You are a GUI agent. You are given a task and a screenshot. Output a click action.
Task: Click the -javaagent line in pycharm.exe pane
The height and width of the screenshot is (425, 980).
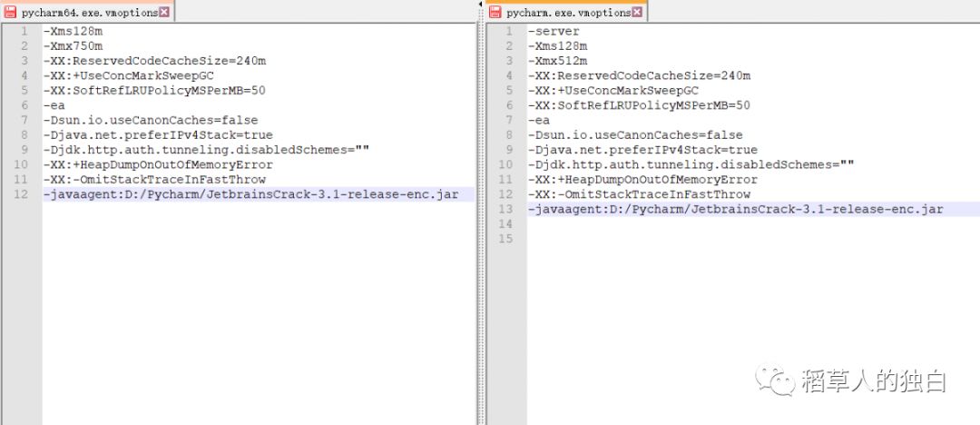(x=736, y=210)
